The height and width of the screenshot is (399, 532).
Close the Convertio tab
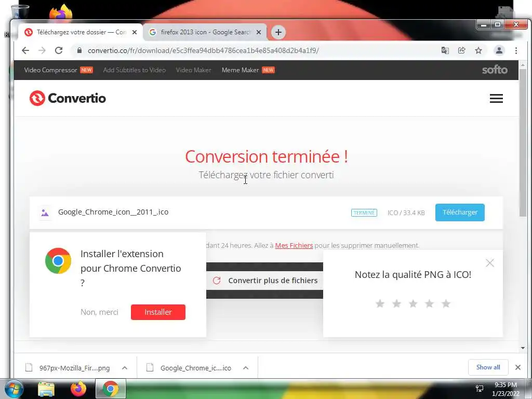click(x=135, y=32)
